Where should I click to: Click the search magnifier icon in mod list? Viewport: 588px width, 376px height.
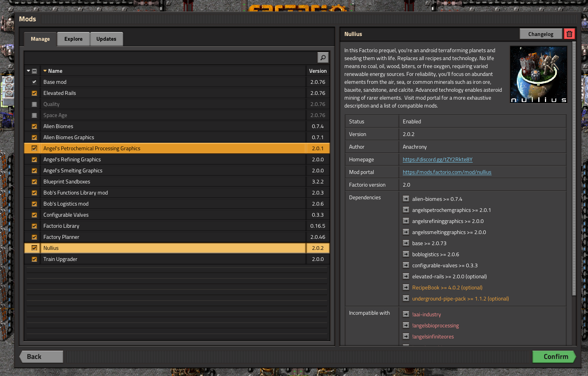pyautogui.click(x=323, y=58)
